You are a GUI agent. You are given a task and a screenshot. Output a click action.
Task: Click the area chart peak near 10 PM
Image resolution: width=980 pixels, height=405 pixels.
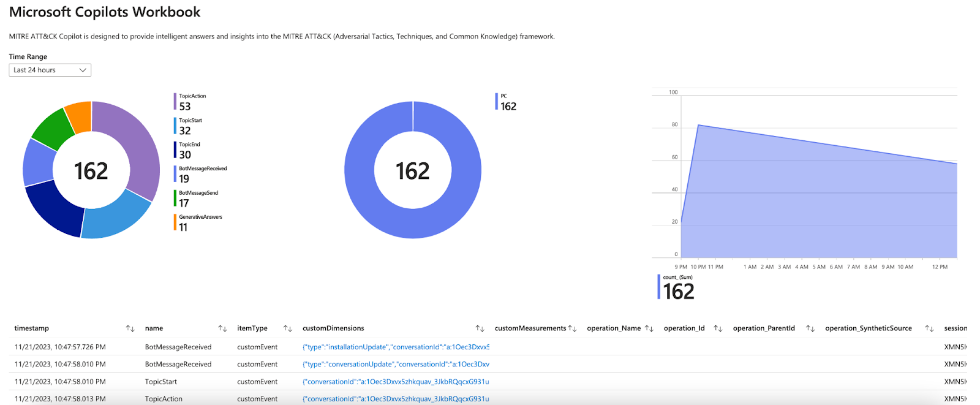click(698, 125)
